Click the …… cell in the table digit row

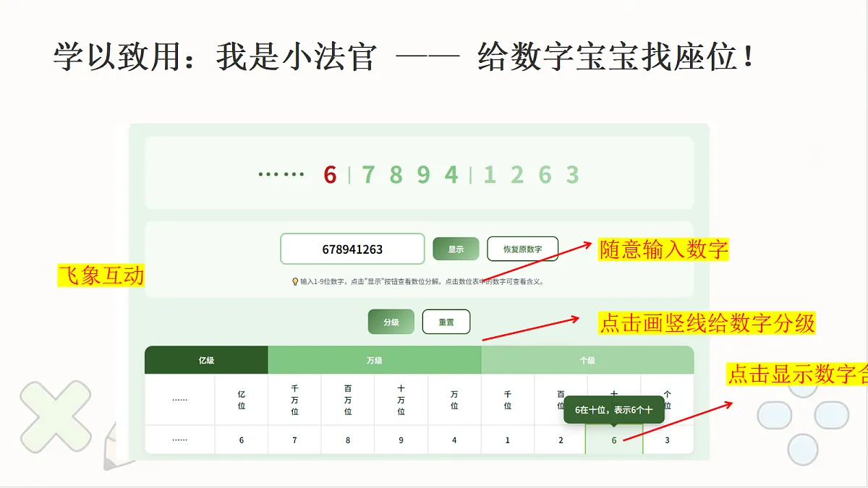point(180,440)
